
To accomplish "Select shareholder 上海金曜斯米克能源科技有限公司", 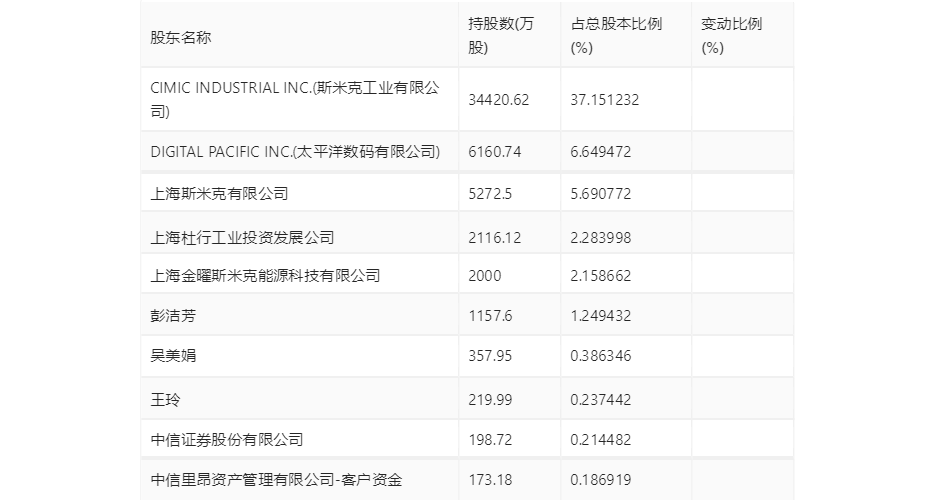I will pyautogui.click(x=265, y=275).
